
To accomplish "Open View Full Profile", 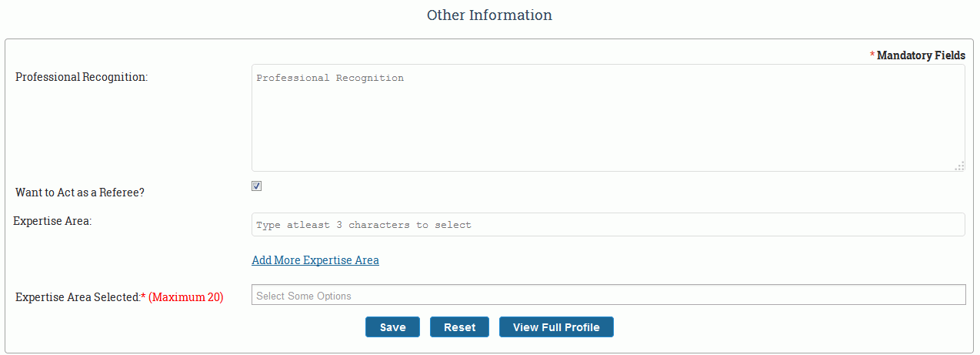I will coord(555,327).
